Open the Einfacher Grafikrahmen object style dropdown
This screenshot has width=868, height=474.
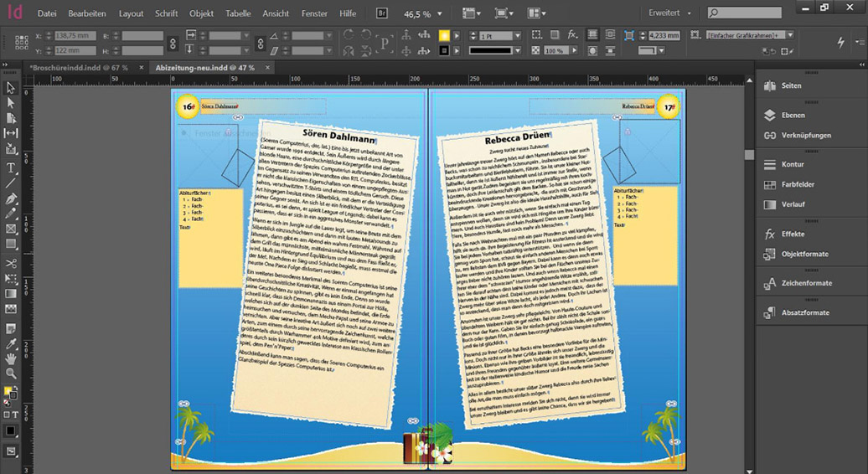point(791,35)
